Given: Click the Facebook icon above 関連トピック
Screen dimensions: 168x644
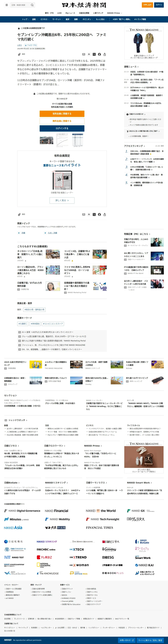Looking at the screenshot, I should (x=99, y=214).
